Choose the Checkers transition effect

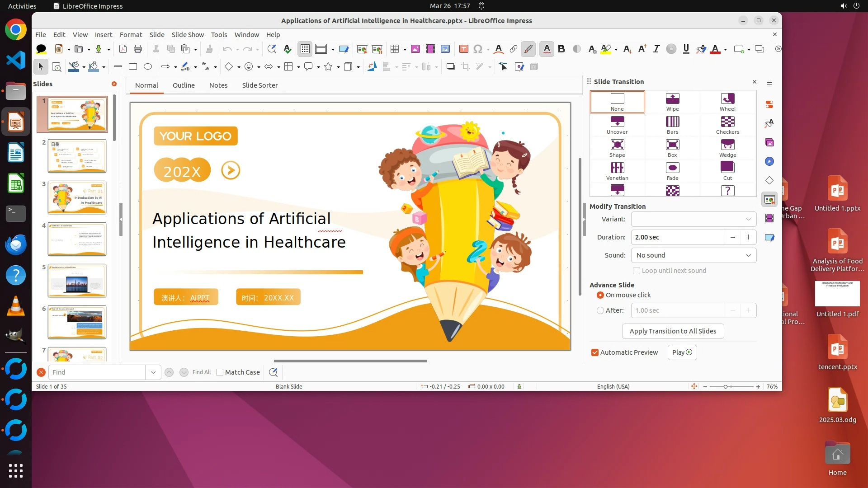[x=727, y=122]
